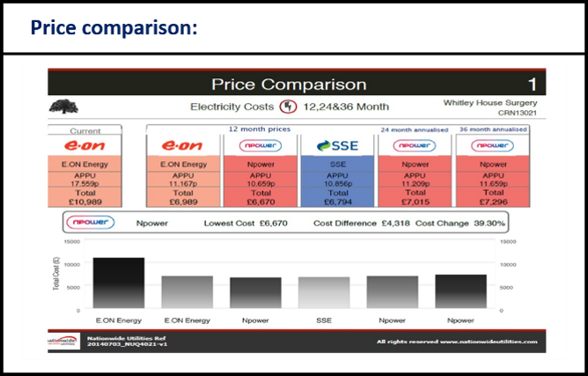Image resolution: width=588 pixels, height=376 pixels.
Task: Click the Nationwide Utilities logo in the footer
Action: coord(63,341)
